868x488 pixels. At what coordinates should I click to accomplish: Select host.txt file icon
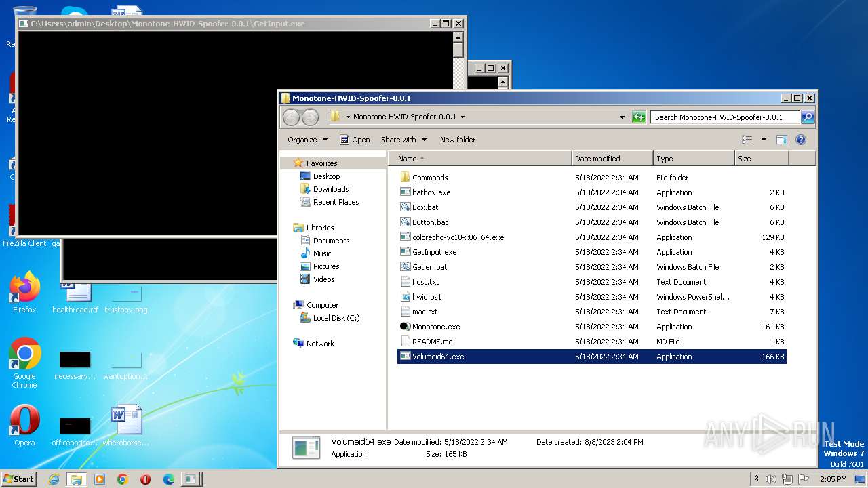pyautogui.click(x=406, y=282)
